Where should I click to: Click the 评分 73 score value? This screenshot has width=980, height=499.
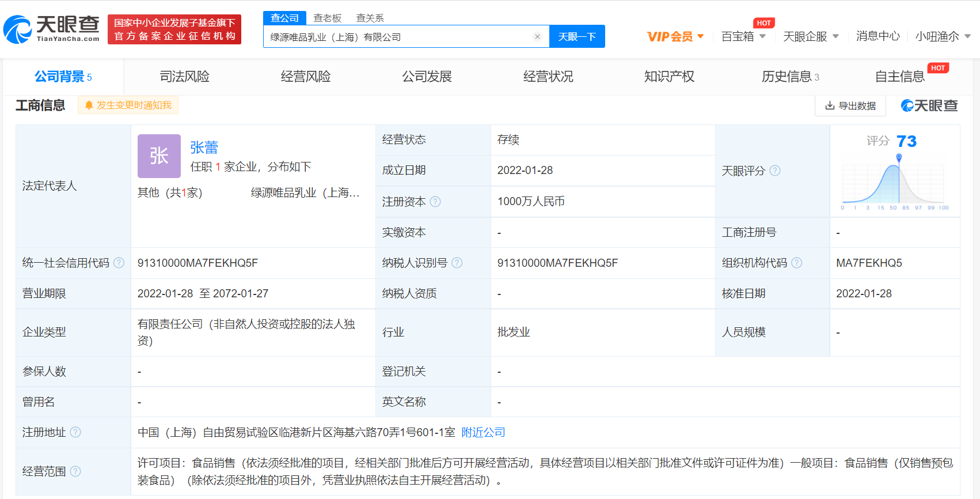coord(906,141)
